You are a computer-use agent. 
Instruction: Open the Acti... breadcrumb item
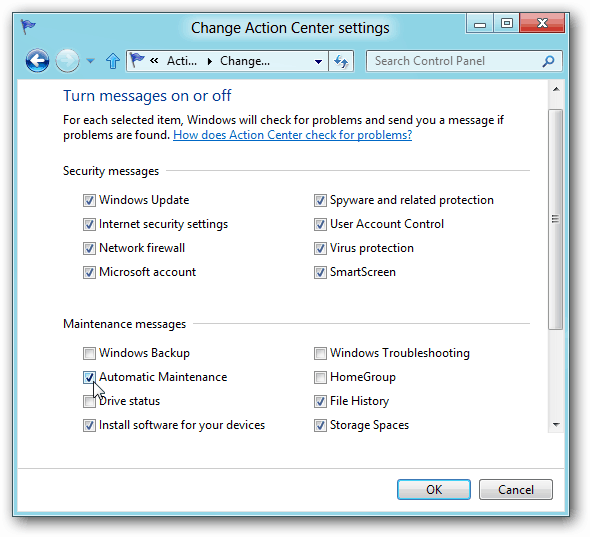(182, 61)
